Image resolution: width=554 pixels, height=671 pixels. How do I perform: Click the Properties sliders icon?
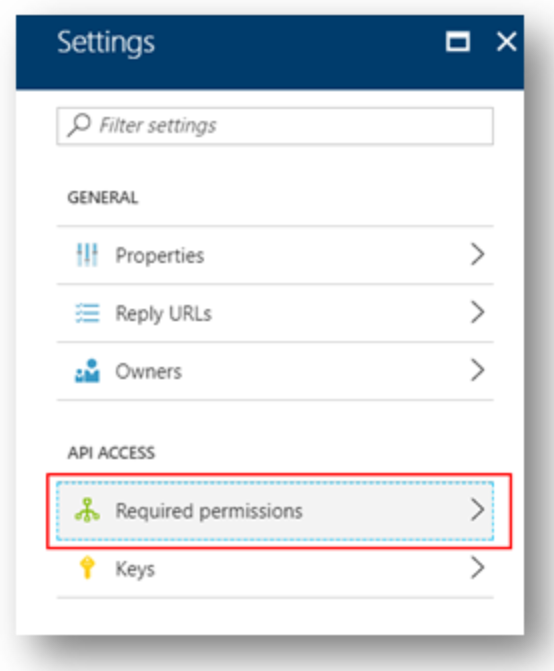click(x=87, y=255)
